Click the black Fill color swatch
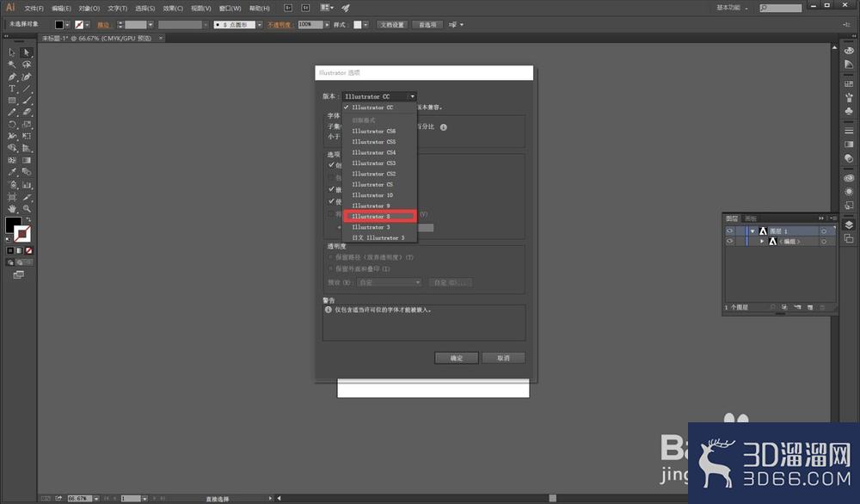 (x=13, y=225)
